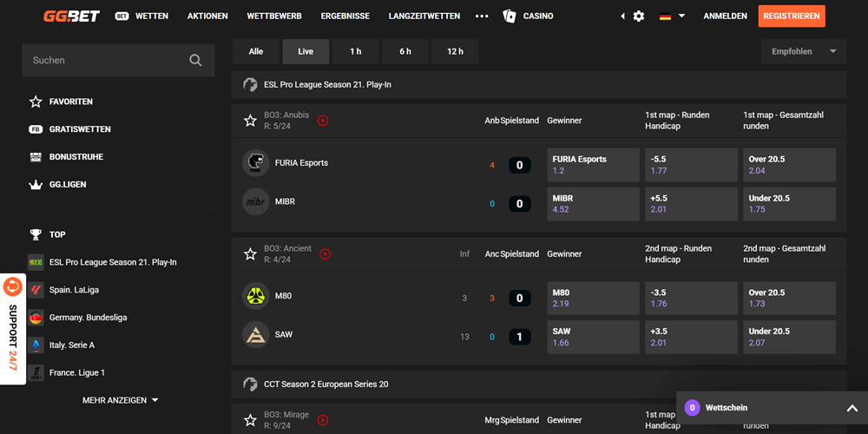868x434 pixels.
Task: Select Under 20.5 at 2.07
Action: click(789, 337)
